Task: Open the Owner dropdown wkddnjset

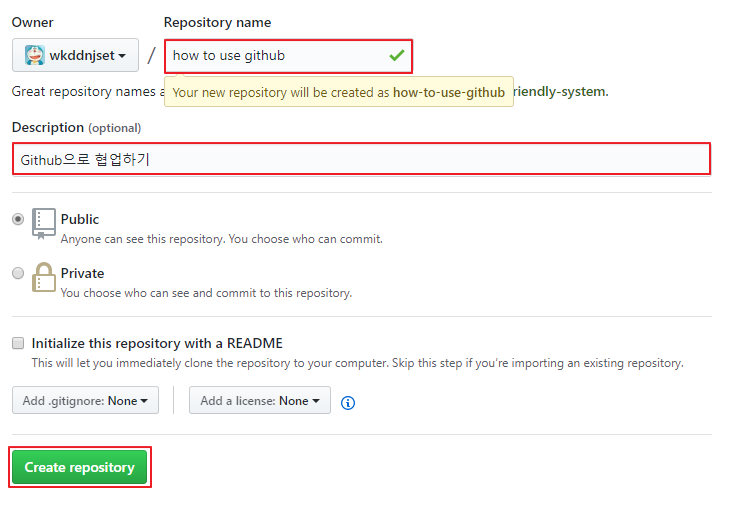Action: tap(75, 55)
